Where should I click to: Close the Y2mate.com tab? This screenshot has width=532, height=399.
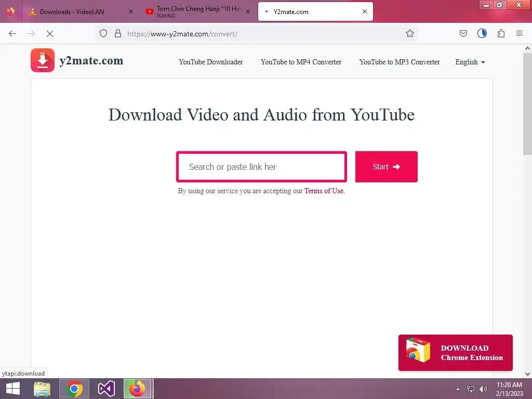pyautogui.click(x=365, y=11)
